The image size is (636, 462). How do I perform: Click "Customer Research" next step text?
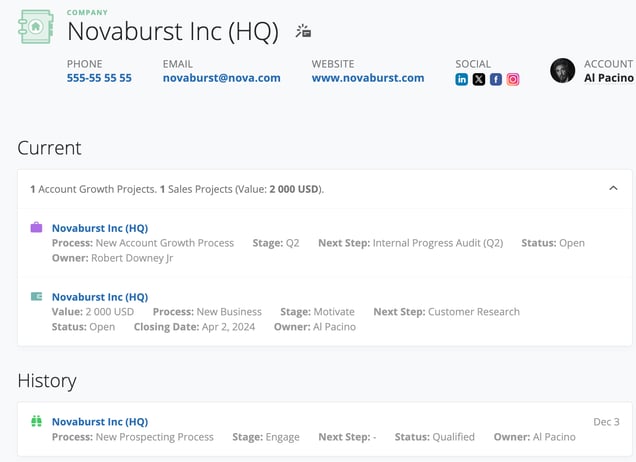point(474,312)
